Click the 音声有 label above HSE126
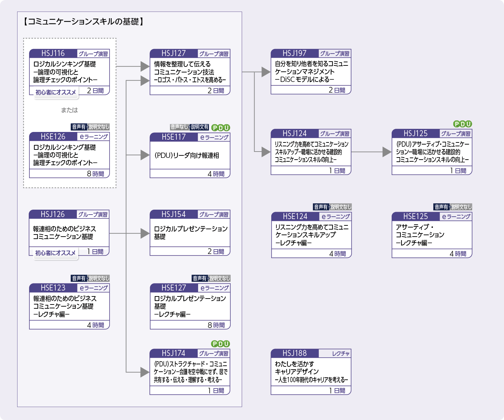Screen dimensions: 504x420 [79, 127]
